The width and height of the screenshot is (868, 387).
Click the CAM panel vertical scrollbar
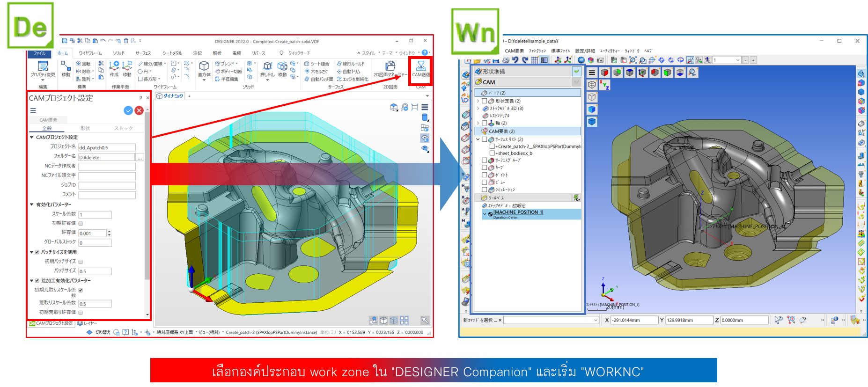tap(147, 196)
